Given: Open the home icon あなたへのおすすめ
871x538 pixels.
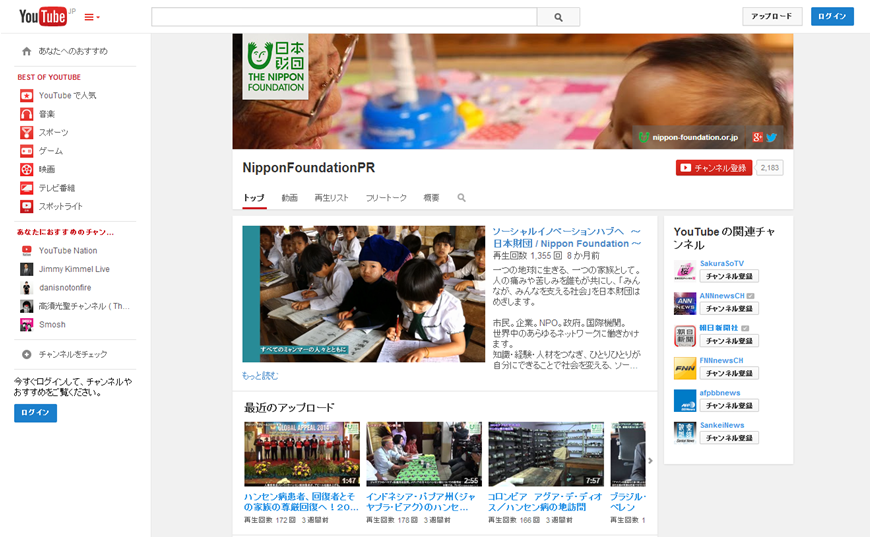Looking at the screenshot, I should pos(26,51).
